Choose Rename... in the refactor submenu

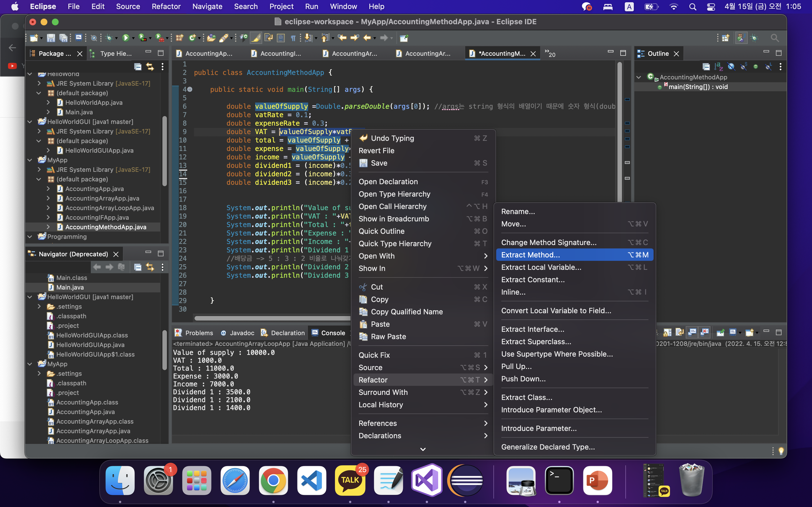tap(518, 212)
